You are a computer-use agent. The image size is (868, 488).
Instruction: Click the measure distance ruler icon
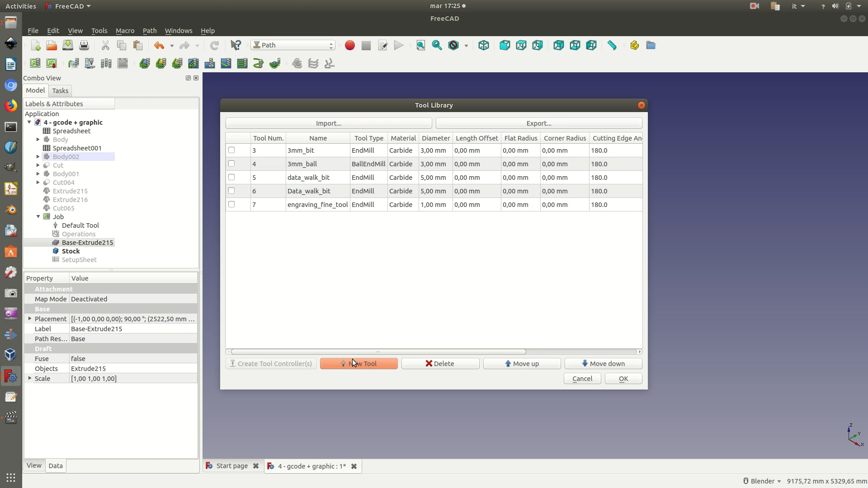click(x=612, y=46)
